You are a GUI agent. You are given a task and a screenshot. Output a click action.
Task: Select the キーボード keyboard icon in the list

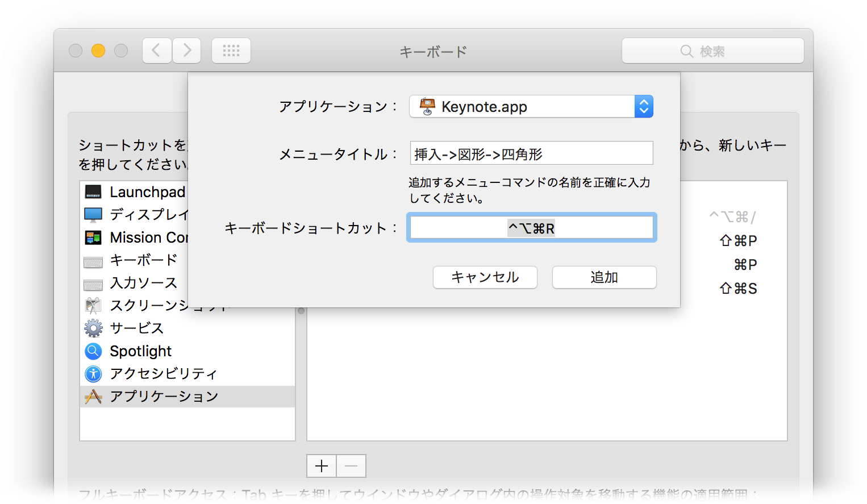click(93, 262)
